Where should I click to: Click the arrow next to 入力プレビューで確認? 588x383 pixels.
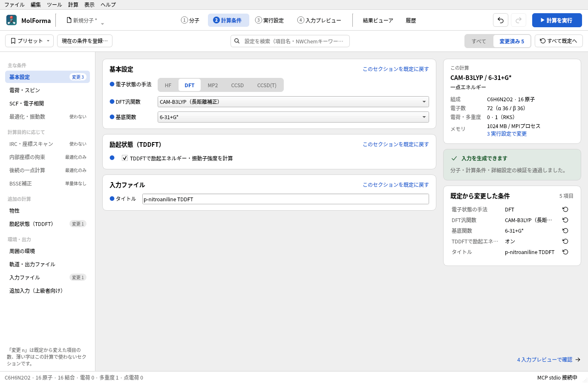point(578,360)
